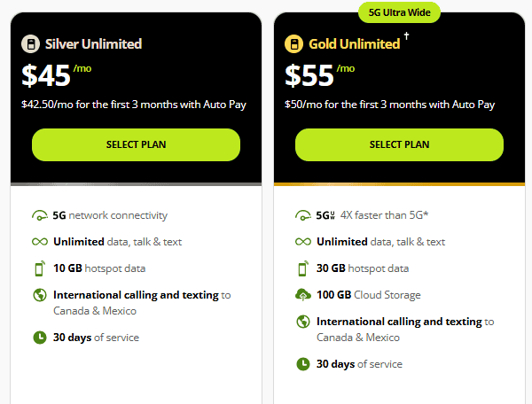This screenshot has height=404, width=532.
Task: Click the infinity icon under Gold plan
Action: [302, 242]
